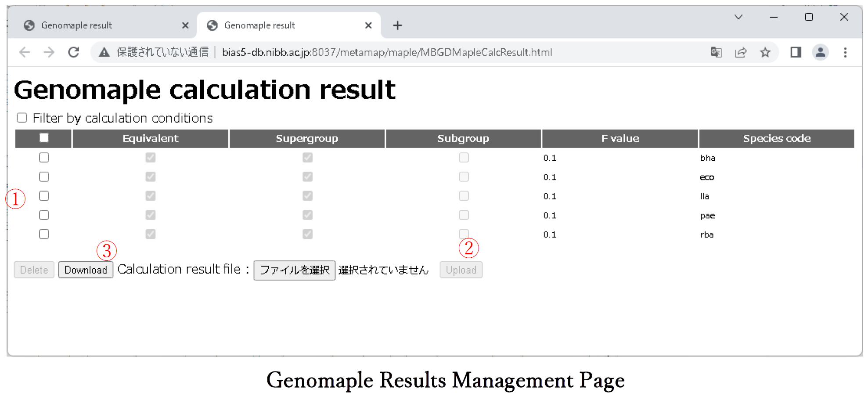Image resolution: width=868 pixels, height=393 pixels.
Task: Bookmark this page with the star icon
Action: [x=765, y=53]
